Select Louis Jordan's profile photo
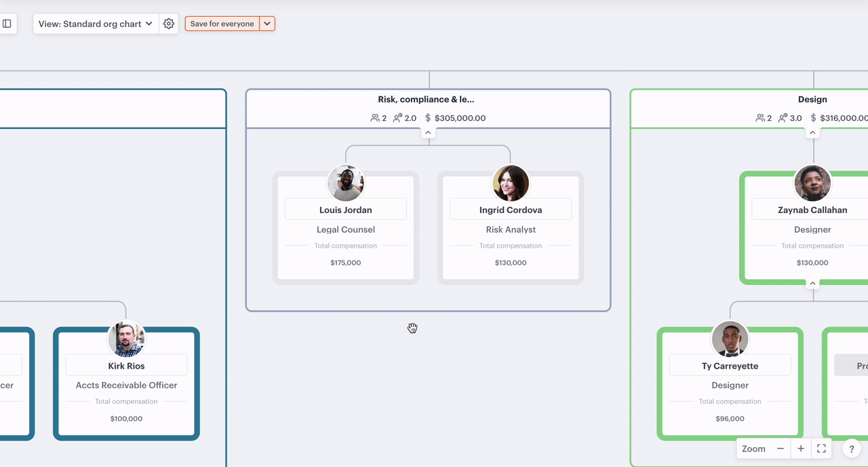Viewport: 868px width, 467px height. (x=346, y=183)
